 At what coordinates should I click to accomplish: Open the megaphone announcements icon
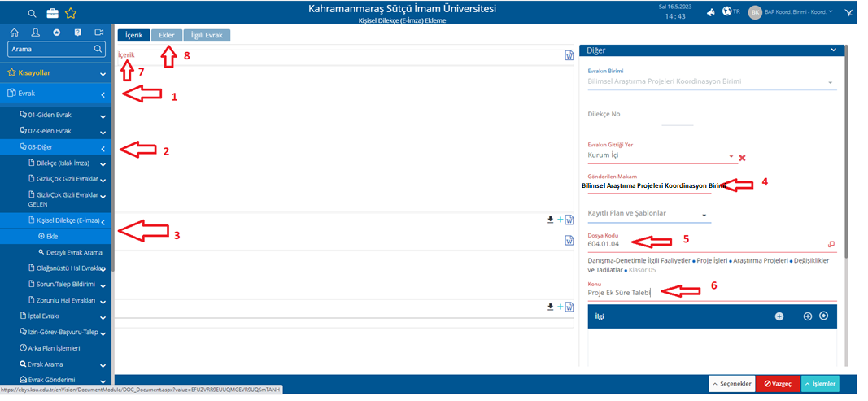pyautogui.click(x=710, y=12)
